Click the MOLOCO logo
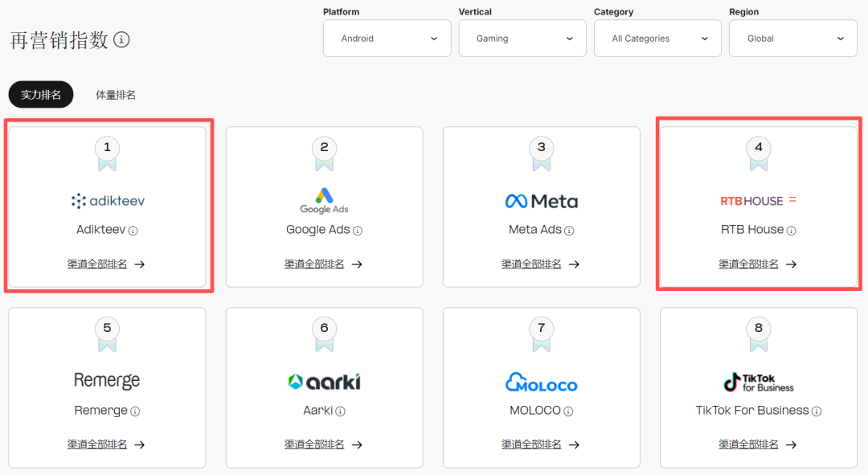 tap(542, 382)
